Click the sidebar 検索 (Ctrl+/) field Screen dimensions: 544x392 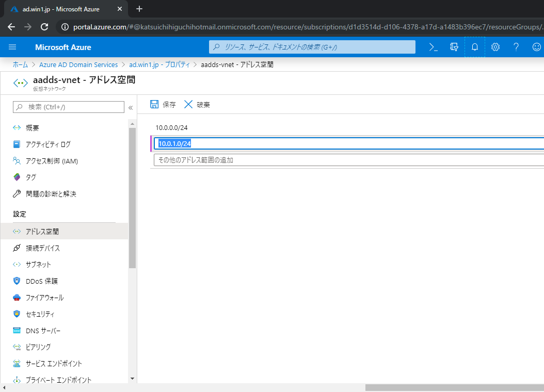pos(69,107)
